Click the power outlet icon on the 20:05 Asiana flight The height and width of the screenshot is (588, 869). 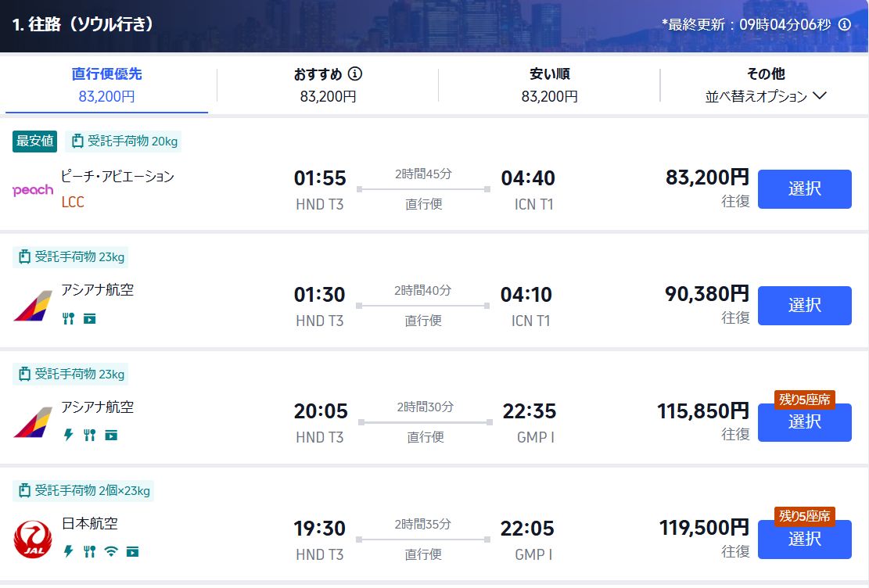pos(68,435)
